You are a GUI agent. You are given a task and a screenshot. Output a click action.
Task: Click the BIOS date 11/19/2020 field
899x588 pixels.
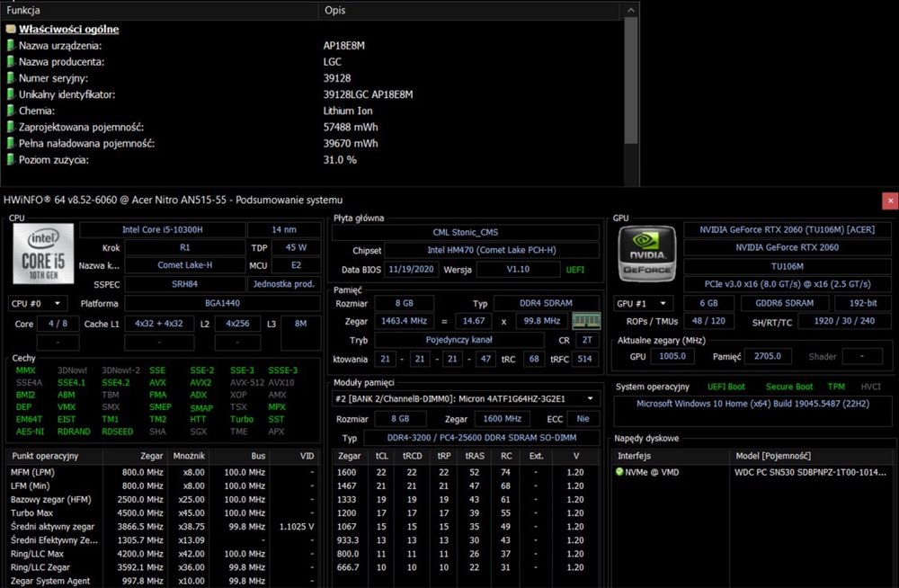click(x=411, y=270)
